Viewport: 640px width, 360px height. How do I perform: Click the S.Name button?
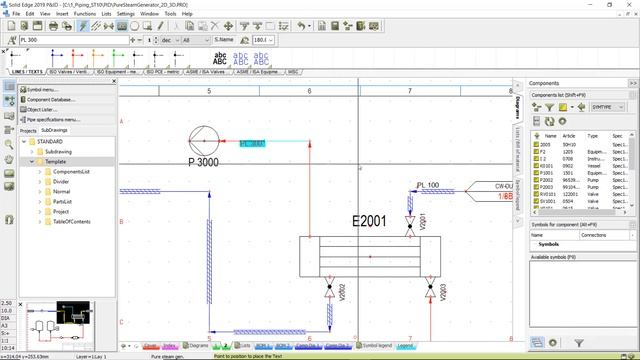pyautogui.click(x=224, y=40)
